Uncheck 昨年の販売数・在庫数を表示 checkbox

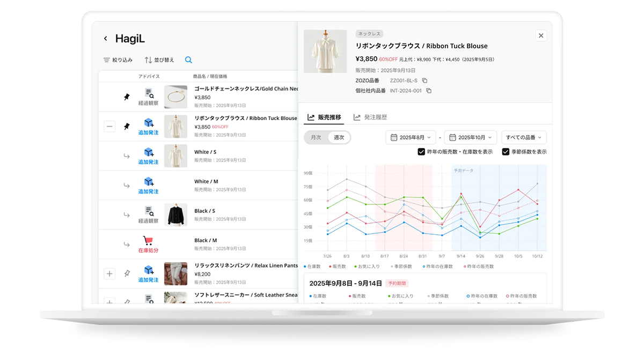421,152
